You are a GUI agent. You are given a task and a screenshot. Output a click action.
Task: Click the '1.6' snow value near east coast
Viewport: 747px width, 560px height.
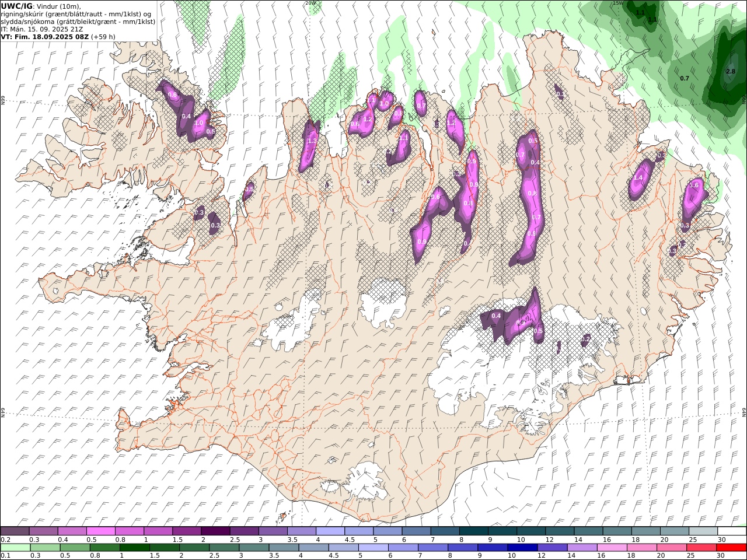(694, 185)
